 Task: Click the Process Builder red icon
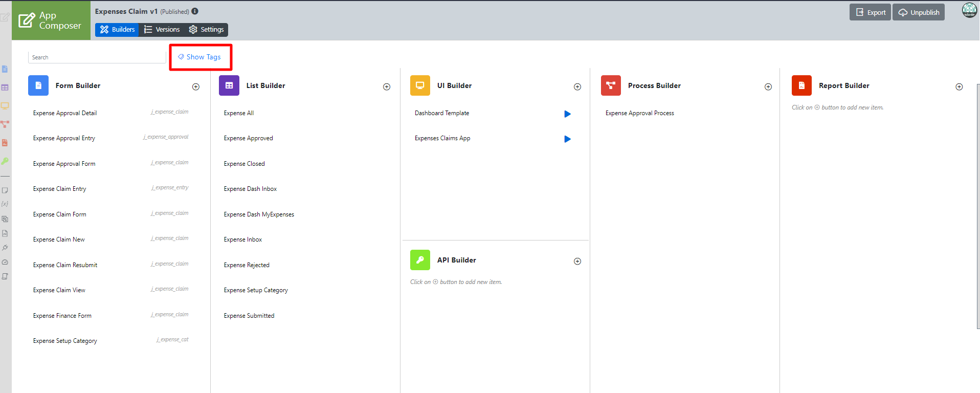tap(611, 85)
